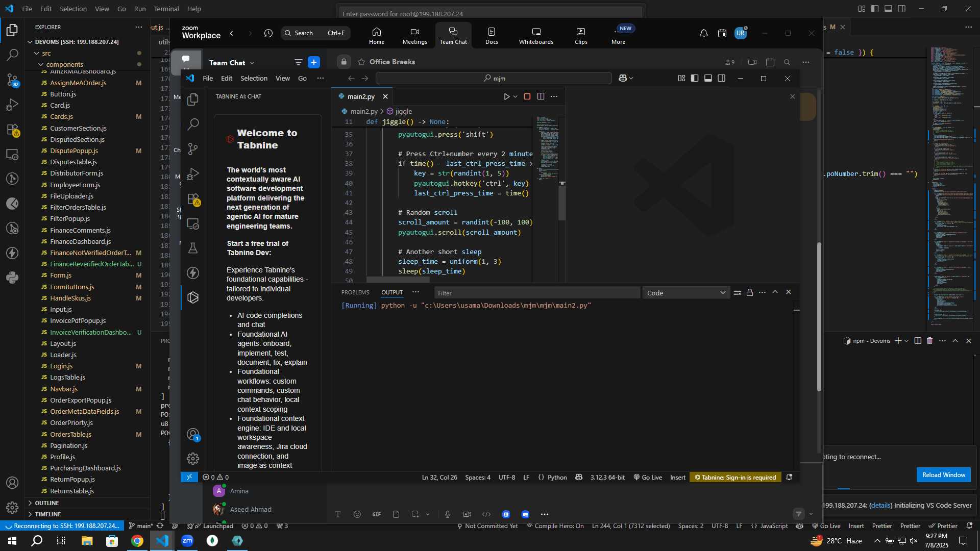The height and width of the screenshot is (551, 980).
Task: Open emoji picker in Zoom chat composer
Action: tap(357, 514)
